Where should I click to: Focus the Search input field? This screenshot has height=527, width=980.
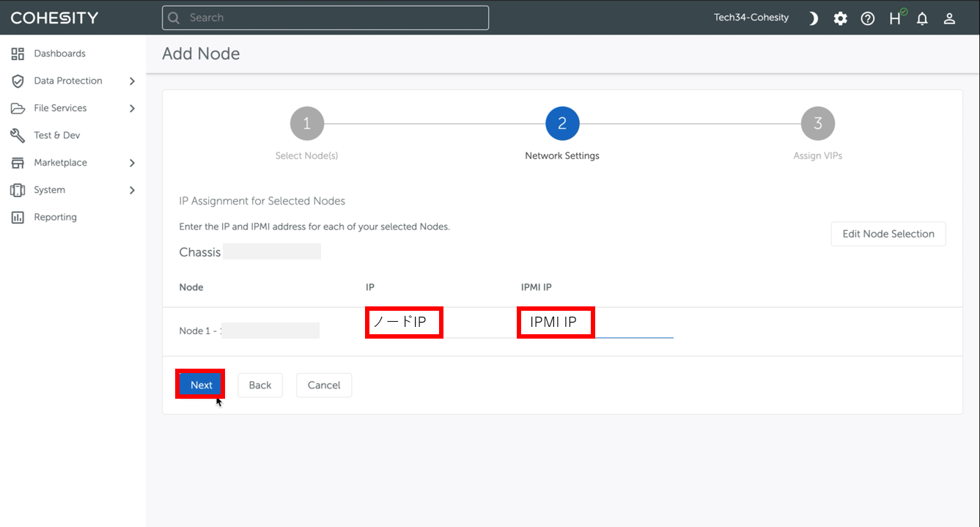click(325, 18)
